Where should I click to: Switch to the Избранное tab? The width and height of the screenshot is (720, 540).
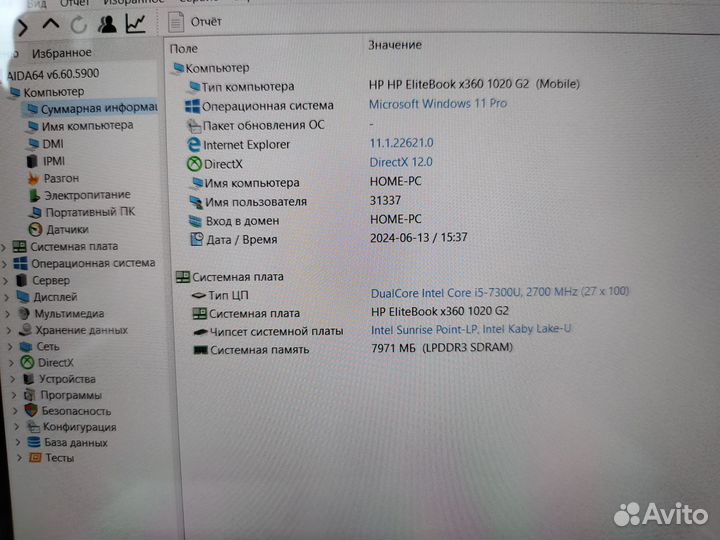coord(62,53)
